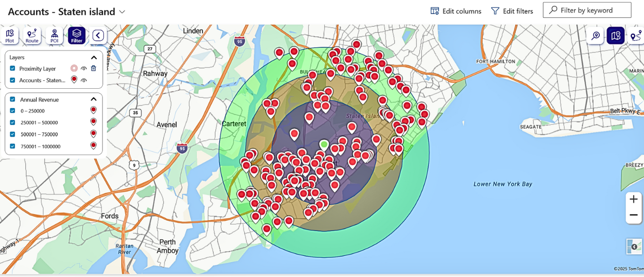Open the POI tool
Image resolution: width=644 pixels, height=277 pixels.
(54, 36)
